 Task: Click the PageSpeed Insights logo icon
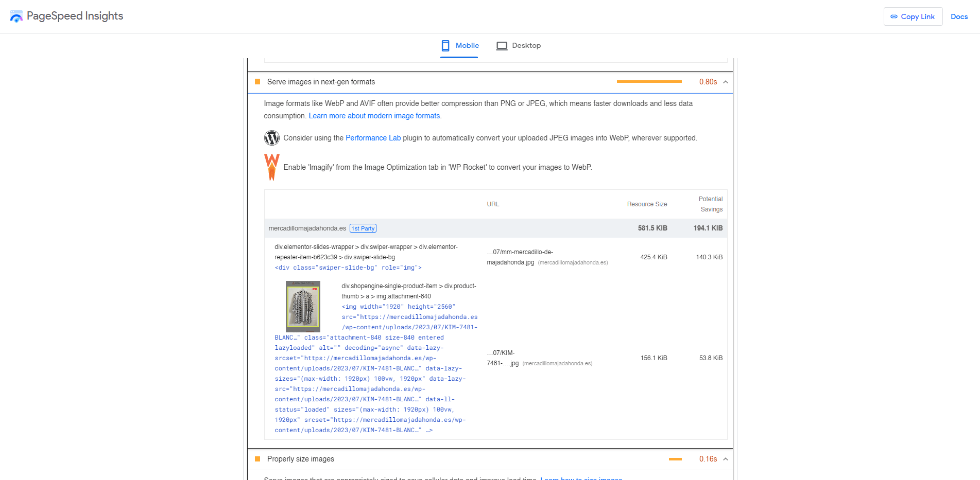tap(16, 16)
